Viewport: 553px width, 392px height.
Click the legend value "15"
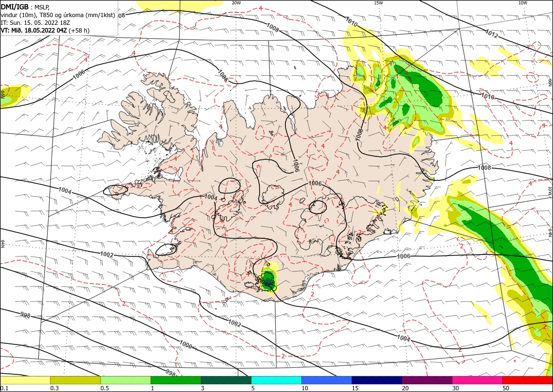[x=355, y=388]
